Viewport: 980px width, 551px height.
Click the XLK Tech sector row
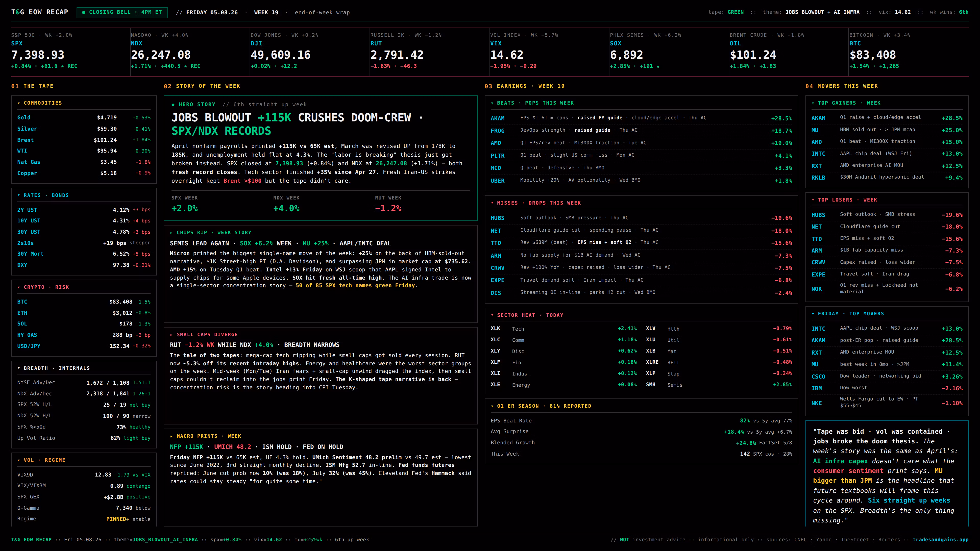click(564, 329)
